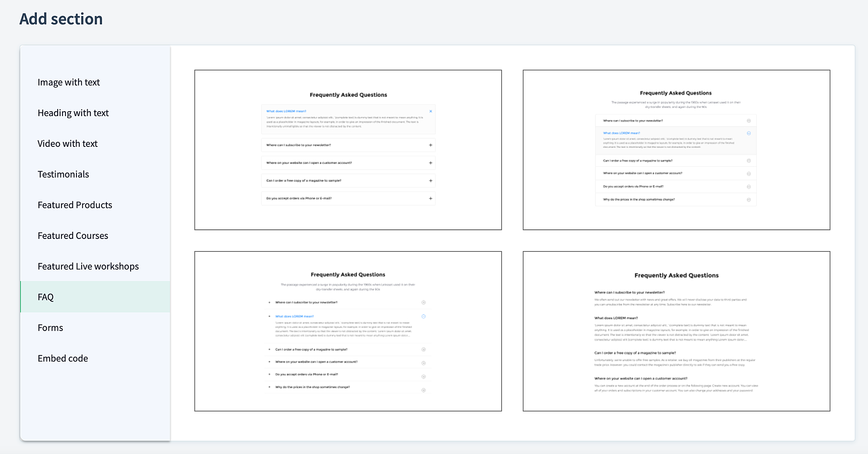Select Image with text section type

tap(69, 83)
